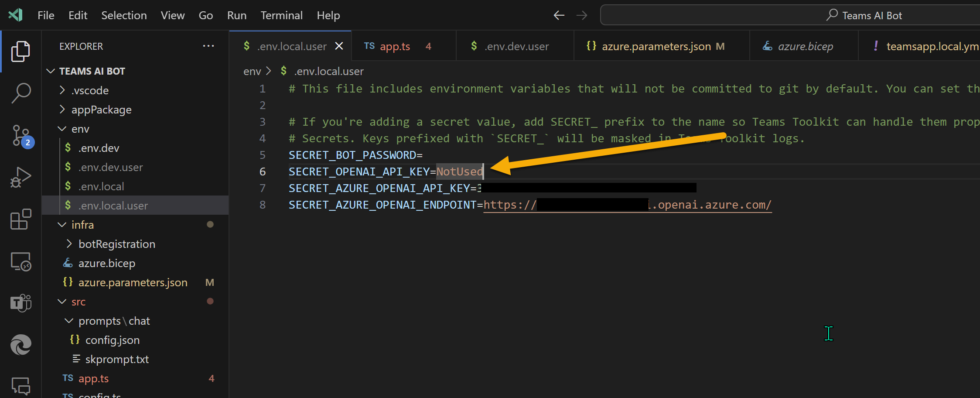Select .env.dev in the explorer
Screen dimensions: 980x398
click(x=99, y=148)
